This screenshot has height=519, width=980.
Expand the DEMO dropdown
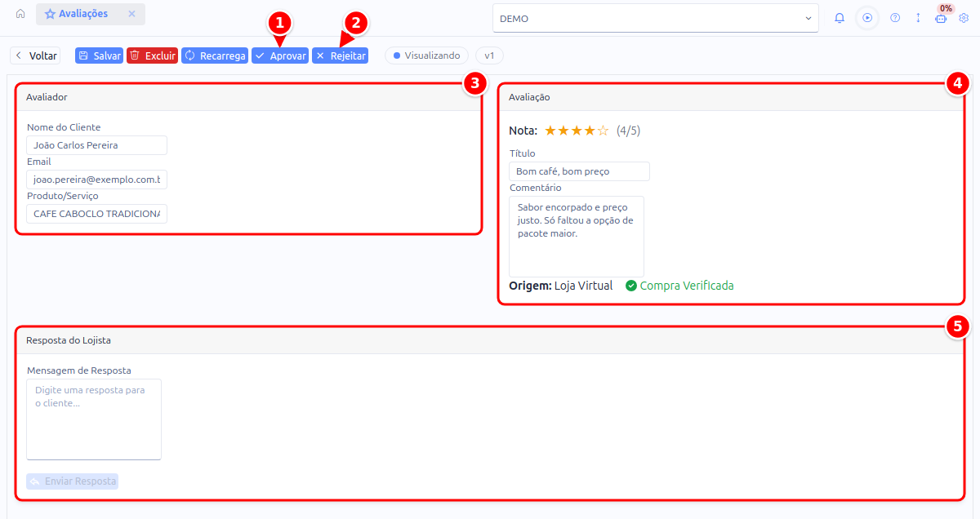point(656,18)
